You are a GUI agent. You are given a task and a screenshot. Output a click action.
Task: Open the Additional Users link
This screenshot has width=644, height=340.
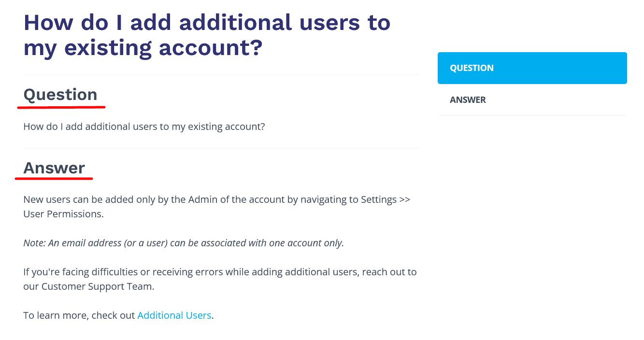[174, 315]
